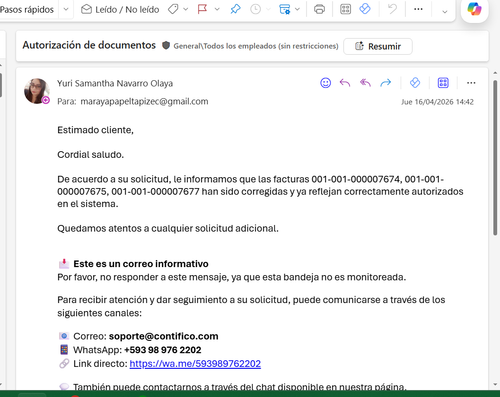This screenshot has width=500, height=397.
Task: Click recipient marayapapeltapizec@gmail.com
Action: [144, 101]
